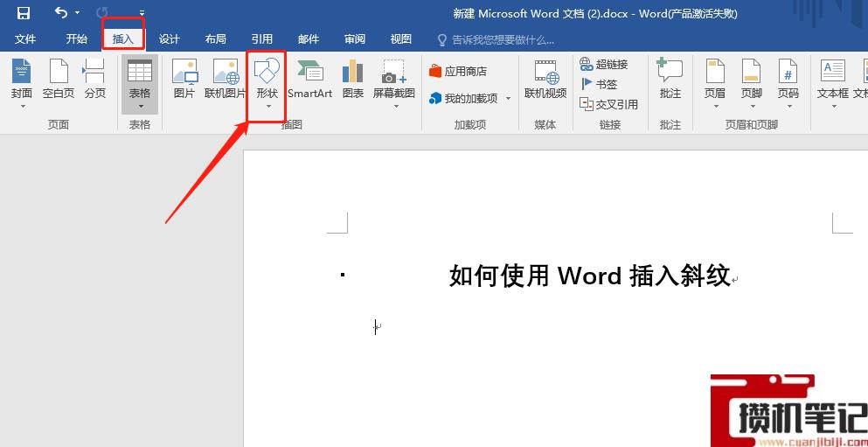Insert a chart with 图表
The height and width of the screenshot is (447, 868).
(352, 80)
